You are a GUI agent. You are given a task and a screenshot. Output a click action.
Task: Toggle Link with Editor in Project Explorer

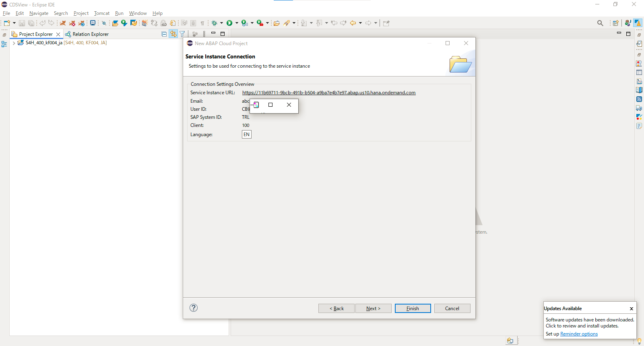[x=173, y=34]
